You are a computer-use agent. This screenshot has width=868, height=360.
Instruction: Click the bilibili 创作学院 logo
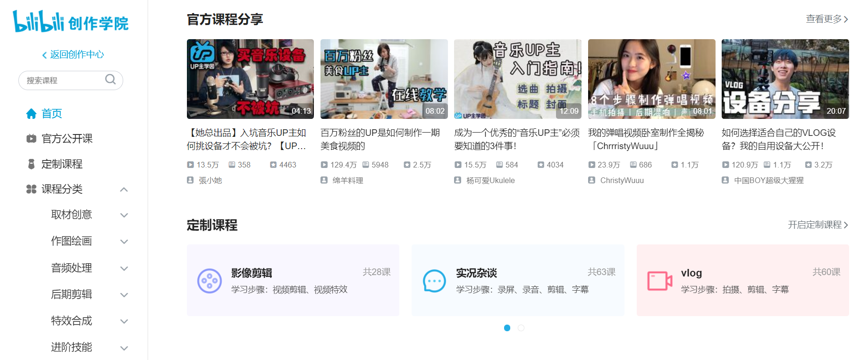[71, 22]
